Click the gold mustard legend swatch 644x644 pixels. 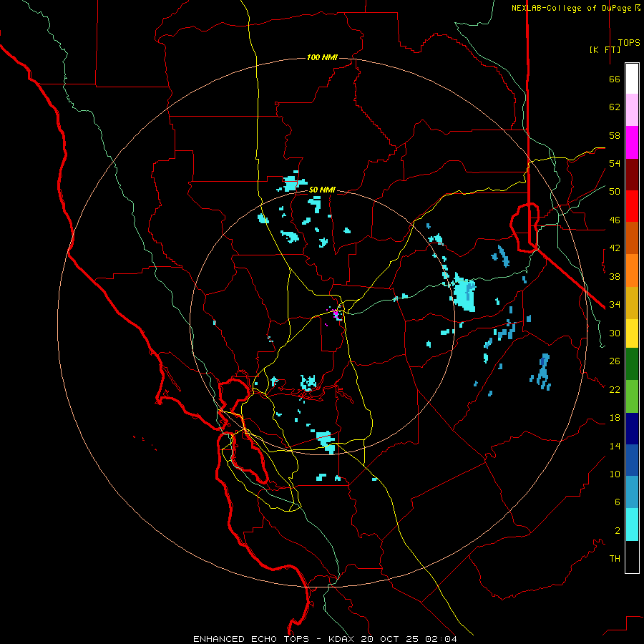pyautogui.click(x=632, y=303)
